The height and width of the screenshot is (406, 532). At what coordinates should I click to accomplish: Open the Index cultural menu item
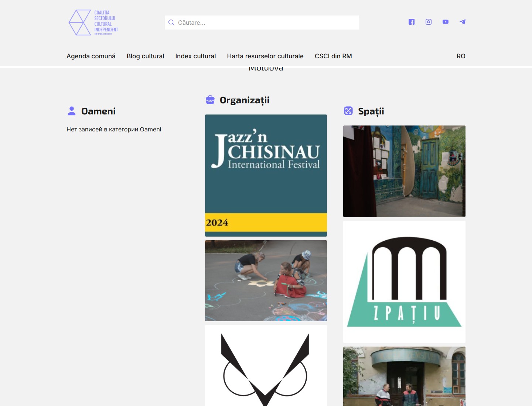click(195, 56)
